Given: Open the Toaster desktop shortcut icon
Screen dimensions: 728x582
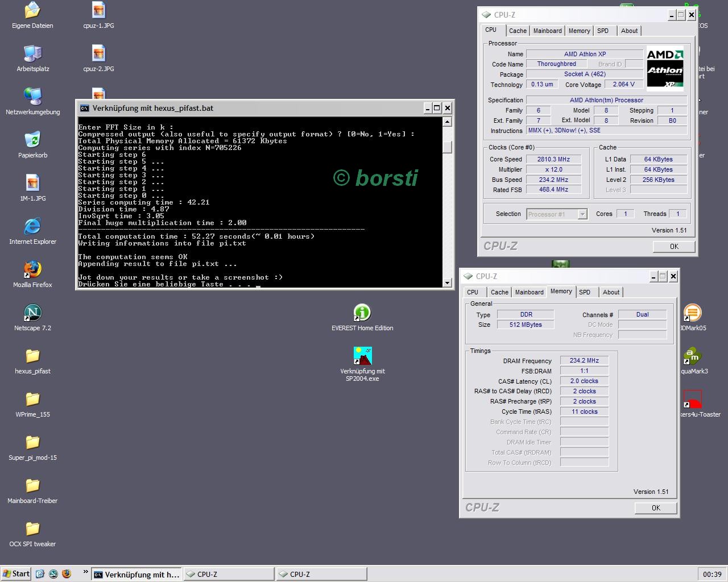Looking at the screenshot, I should coord(692,400).
